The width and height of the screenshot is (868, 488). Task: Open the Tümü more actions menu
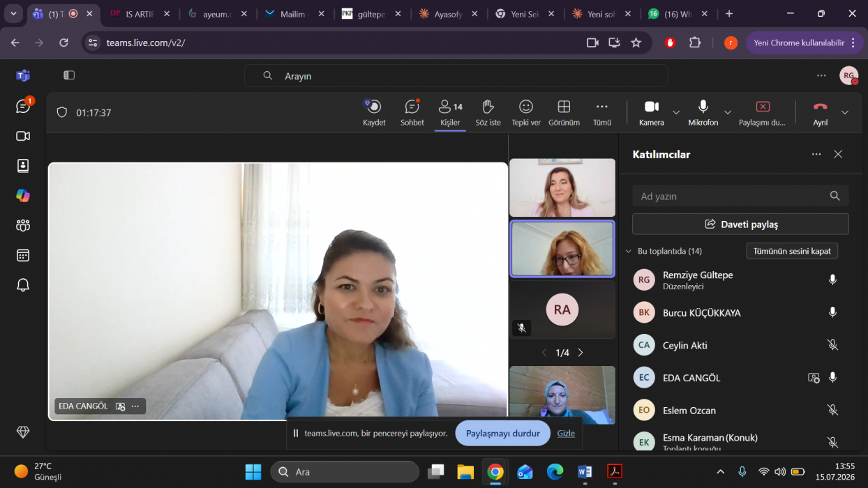coord(601,113)
